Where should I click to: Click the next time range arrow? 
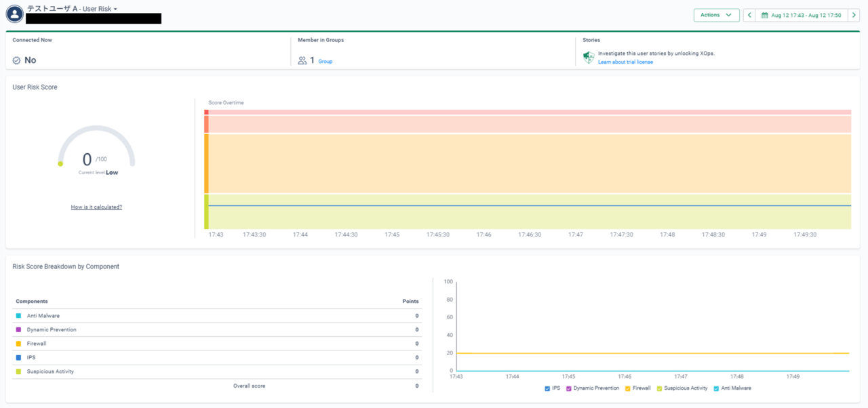click(x=854, y=15)
